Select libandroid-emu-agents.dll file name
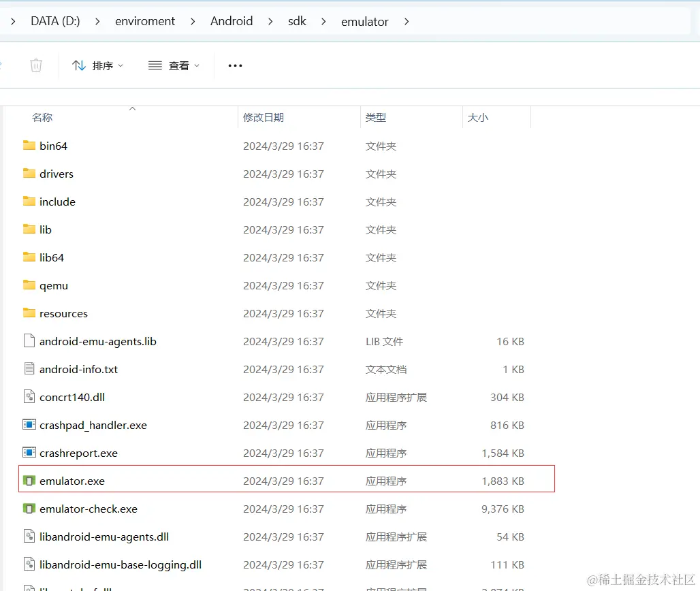Screen dimensions: 700x591 pos(104,537)
